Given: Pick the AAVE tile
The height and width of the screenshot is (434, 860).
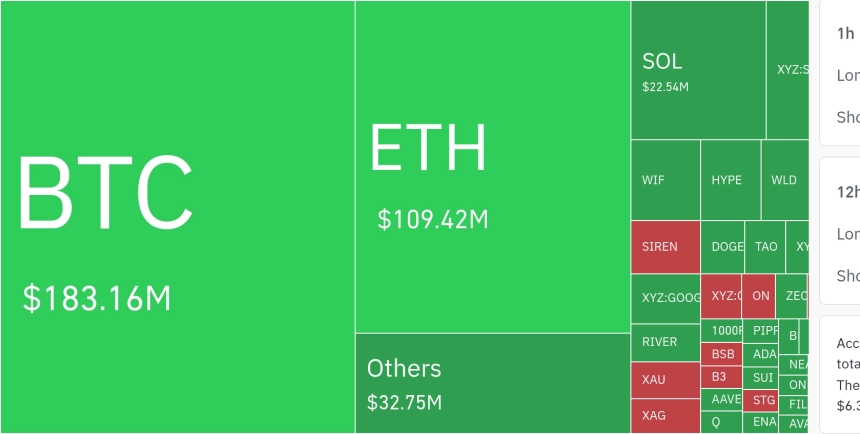Looking at the screenshot, I should pos(722,399).
